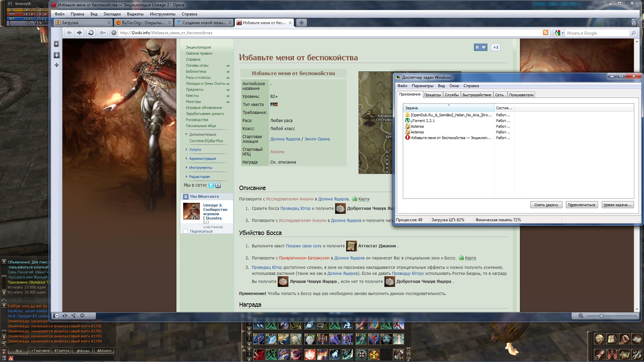Click the Opera Unite status bar icon
The height and width of the screenshot is (362, 644).
pyautogui.click(x=73, y=316)
